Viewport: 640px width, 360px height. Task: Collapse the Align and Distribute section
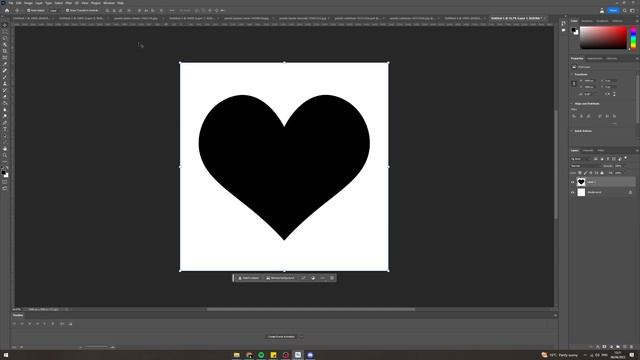click(x=572, y=104)
